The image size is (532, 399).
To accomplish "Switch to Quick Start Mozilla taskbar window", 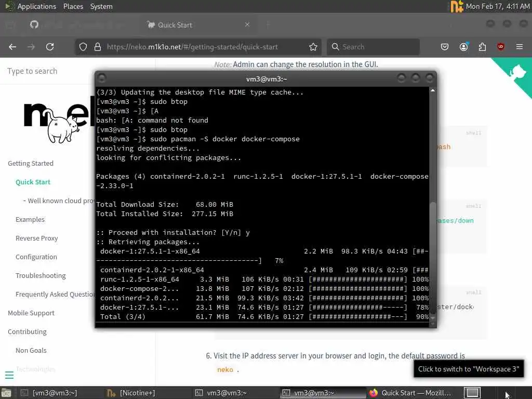I will (409, 393).
